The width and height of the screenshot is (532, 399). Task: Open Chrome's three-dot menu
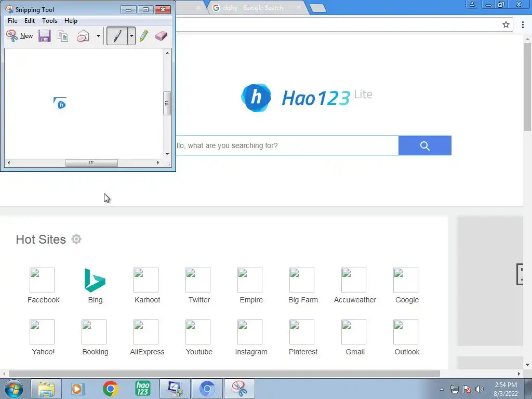[523, 24]
